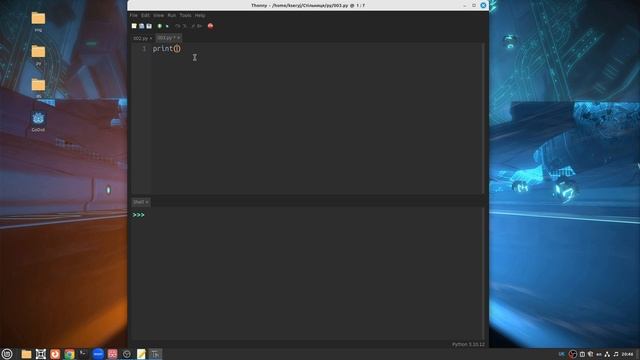Image resolution: width=640 pixels, height=360 pixels.
Task: Click the Thonny taskbar button
Action: pos(156,354)
